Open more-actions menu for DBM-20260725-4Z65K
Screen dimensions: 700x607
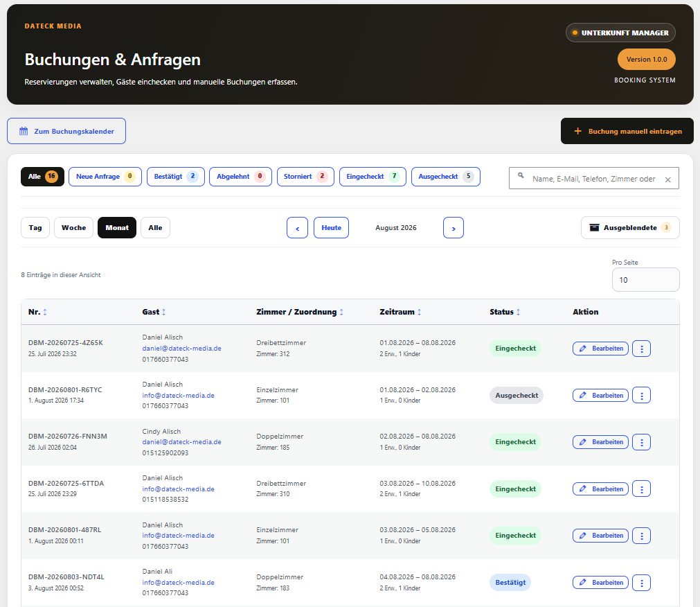642,349
